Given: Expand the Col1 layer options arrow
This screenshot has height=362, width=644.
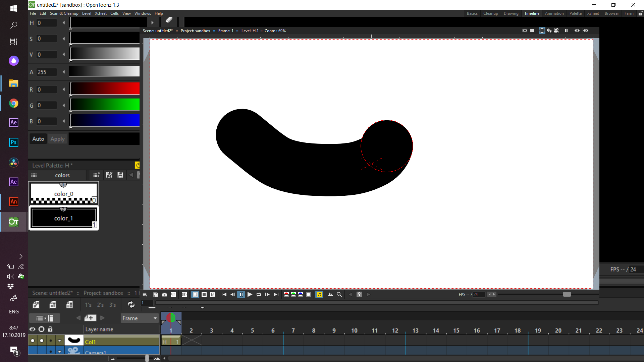Looking at the screenshot, I should [59, 341].
